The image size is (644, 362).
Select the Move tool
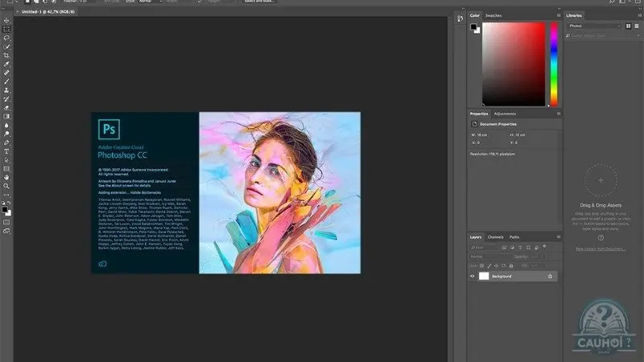[x=6, y=20]
